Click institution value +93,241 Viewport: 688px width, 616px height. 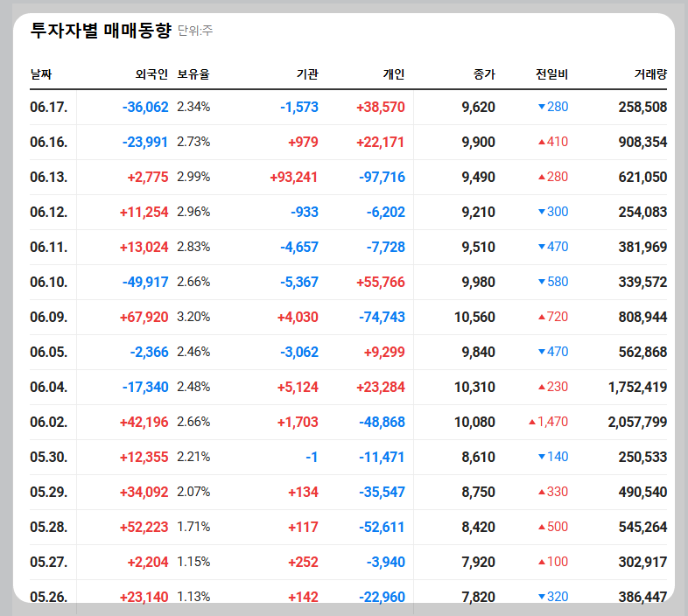(x=293, y=178)
